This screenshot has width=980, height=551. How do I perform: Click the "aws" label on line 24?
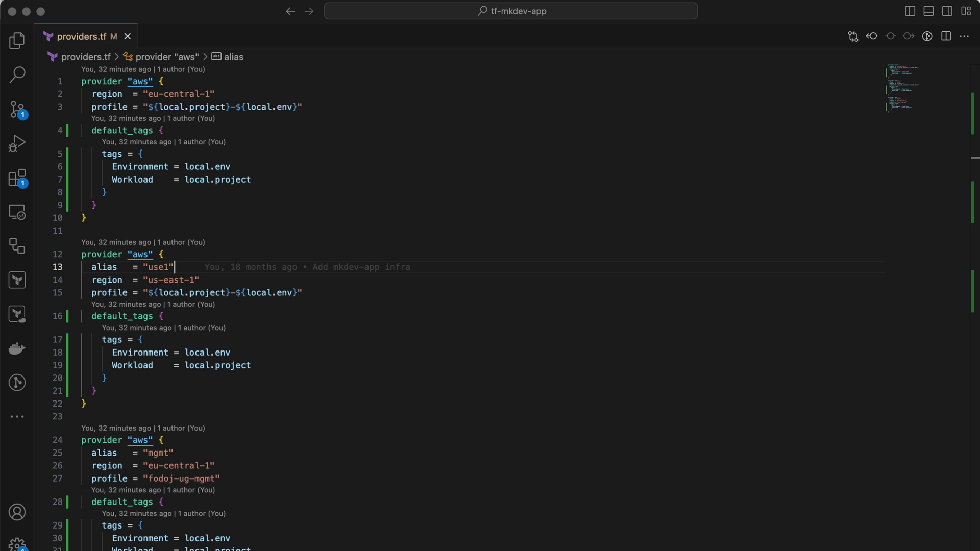140,440
